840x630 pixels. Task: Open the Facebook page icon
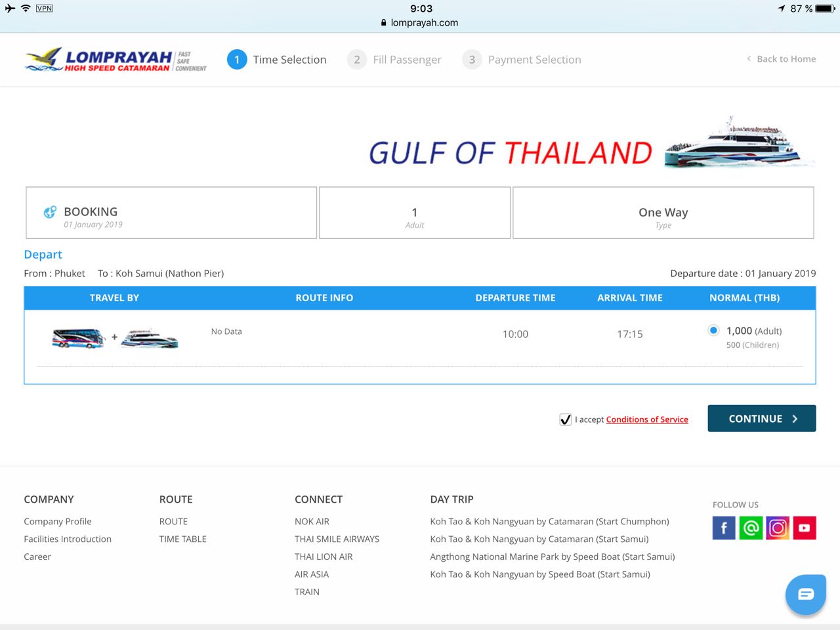(x=724, y=528)
